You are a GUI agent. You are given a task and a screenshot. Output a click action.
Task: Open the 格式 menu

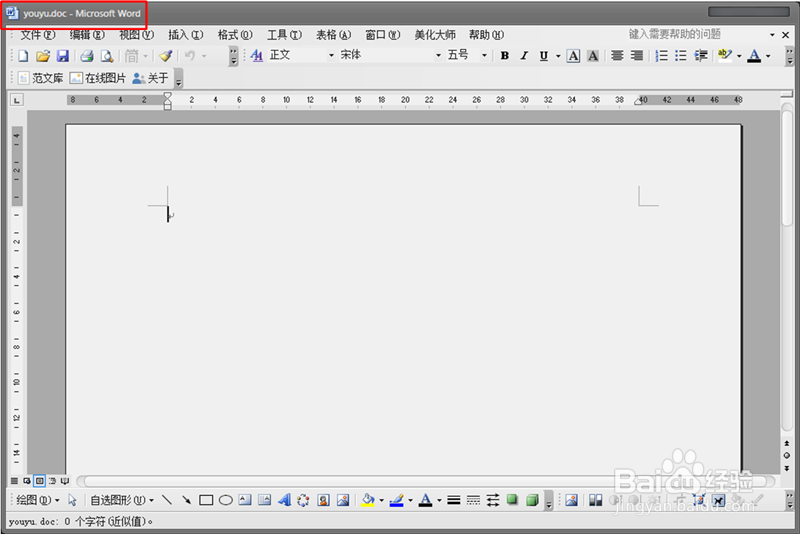coord(235,35)
